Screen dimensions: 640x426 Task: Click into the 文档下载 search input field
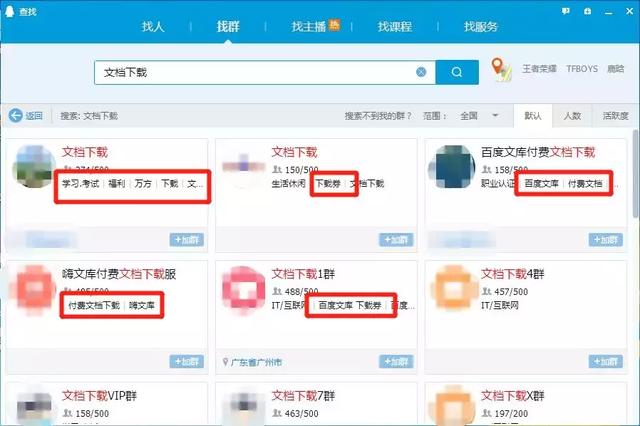[250, 72]
